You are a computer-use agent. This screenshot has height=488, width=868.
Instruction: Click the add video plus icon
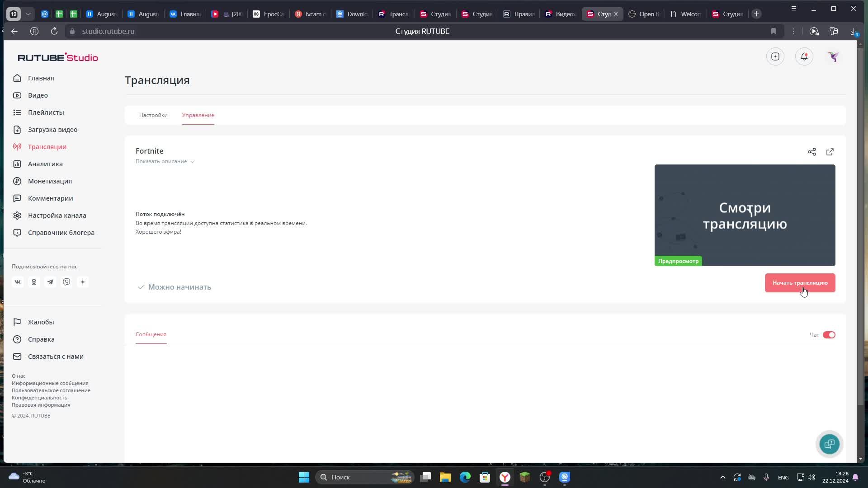[x=775, y=56]
